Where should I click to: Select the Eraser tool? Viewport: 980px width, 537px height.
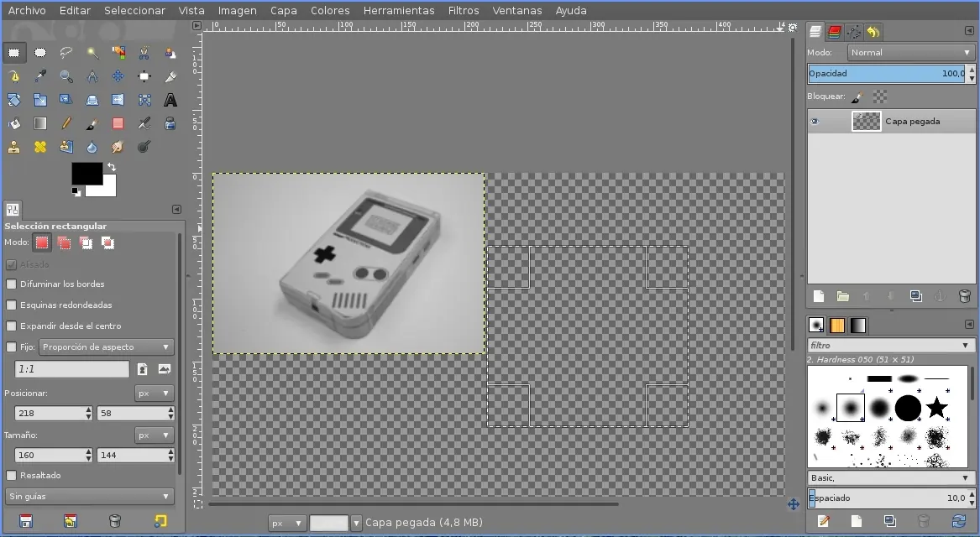[x=118, y=123]
